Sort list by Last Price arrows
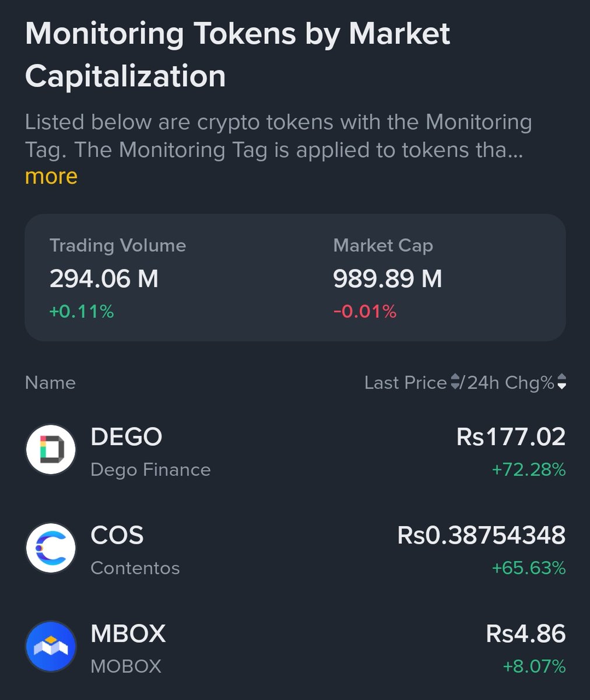This screenshot has height=700, width=590. [x=456, y=383]
